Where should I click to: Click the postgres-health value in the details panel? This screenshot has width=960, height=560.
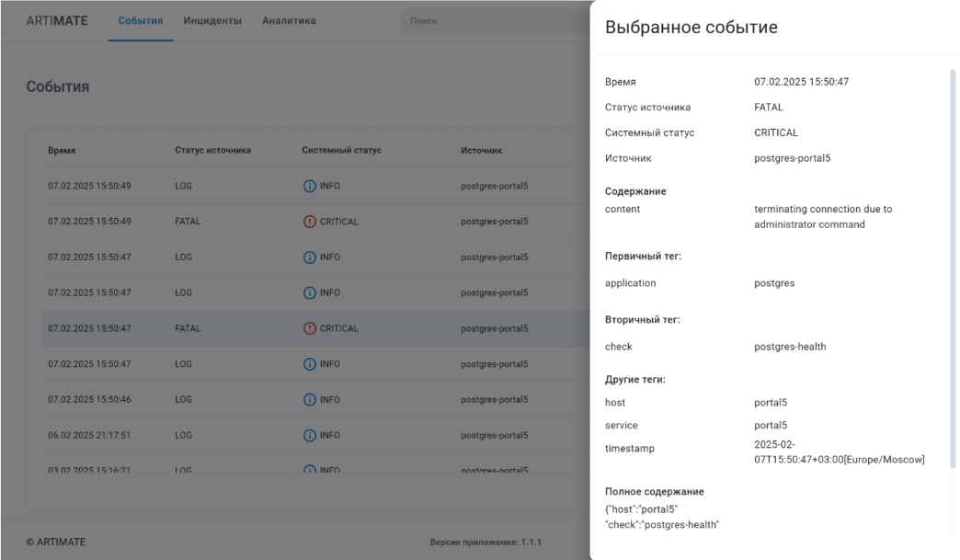click(x=790, y=347)
